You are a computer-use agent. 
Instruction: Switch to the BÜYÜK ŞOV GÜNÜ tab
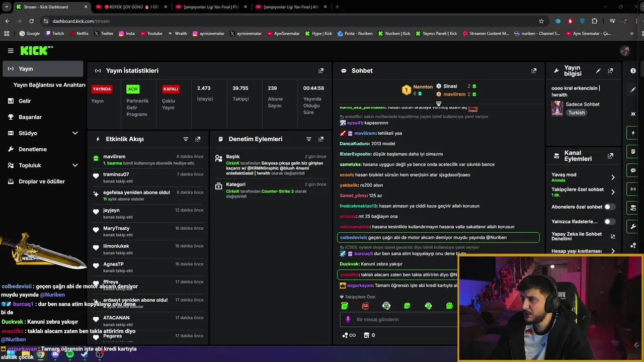pyautogui.click(x=132, y=7)
